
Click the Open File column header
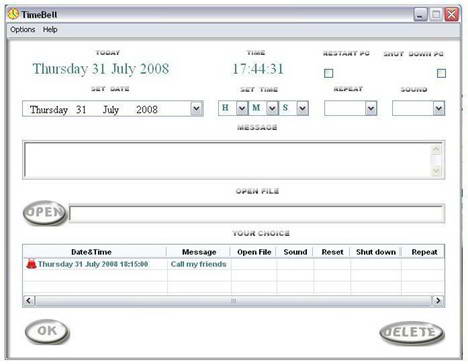pos(254,252)
